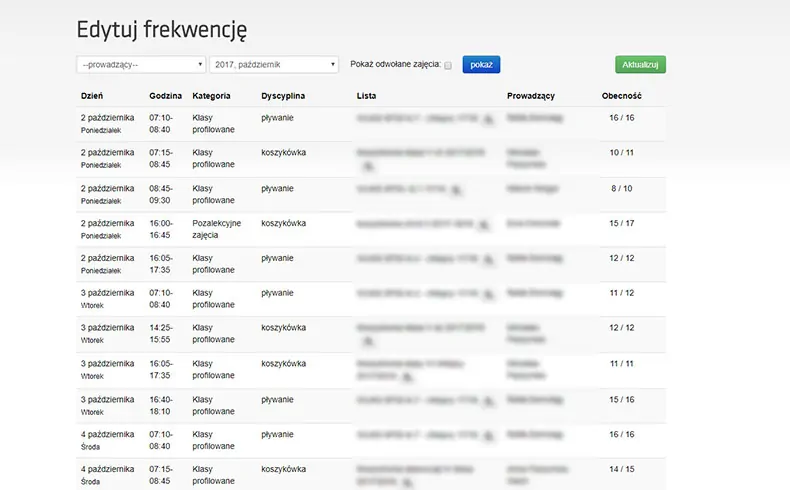This screenshot has width=790, height=490.
Task: Click list icon in 3 października 07:10 row
Action: point(488,293)
